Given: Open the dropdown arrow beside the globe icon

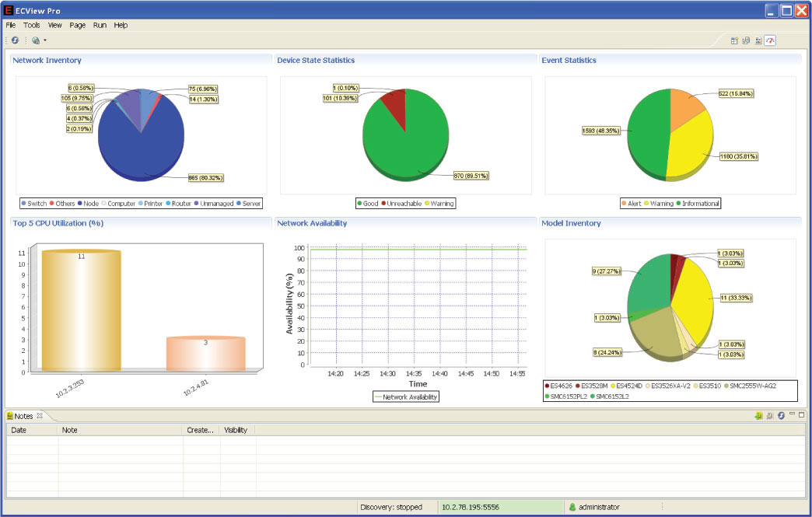Looking at the screenshot, I should click(45, 40).
